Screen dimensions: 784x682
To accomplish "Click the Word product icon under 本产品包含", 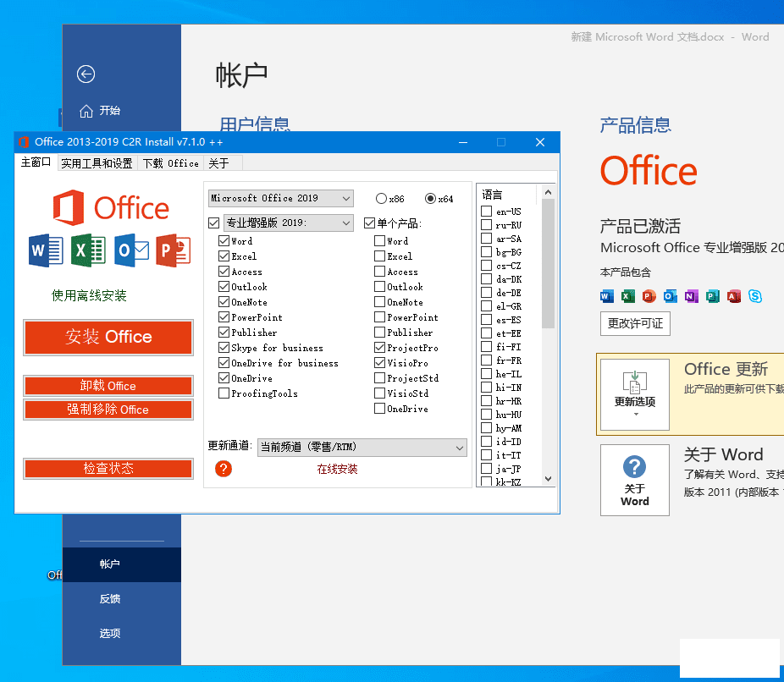I will (606, 296).
